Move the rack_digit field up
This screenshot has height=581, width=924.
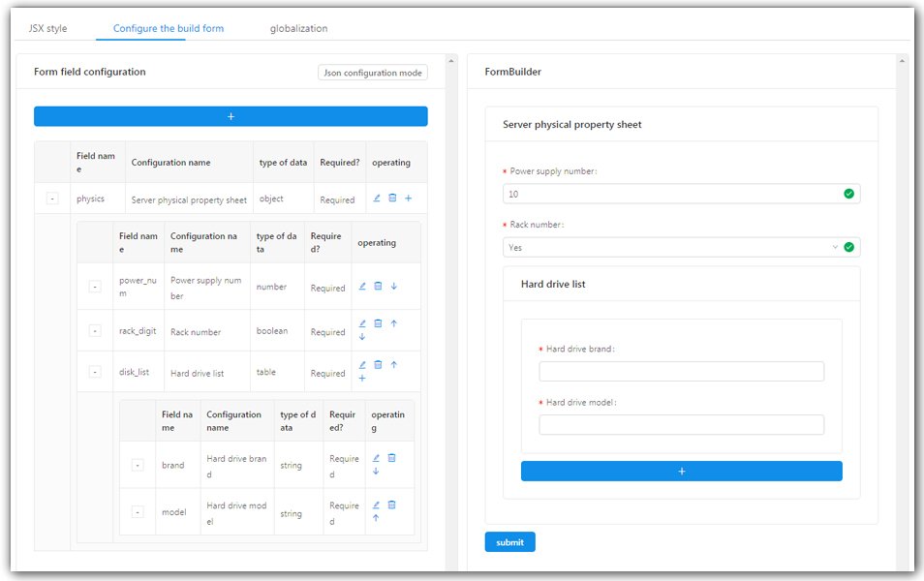click(x=393, y=322)
